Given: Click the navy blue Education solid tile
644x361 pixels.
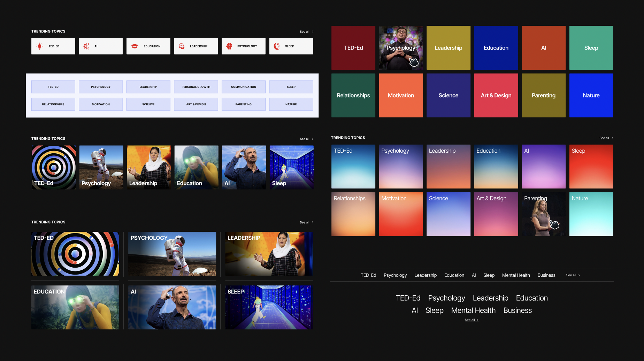Looking at the screenshot, I should pyautogui.click(x=496, y=48).
